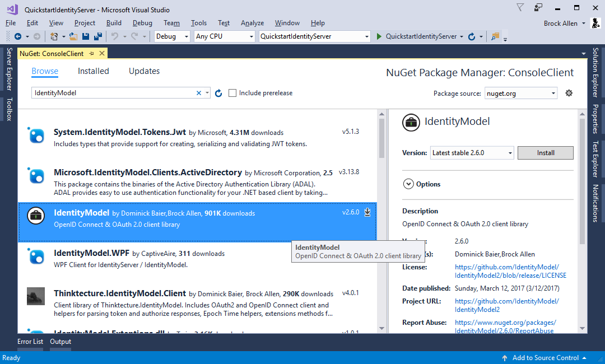605x364 pixels.
Task: Toggle the Include prerelease checkbox
Action: 232,93
